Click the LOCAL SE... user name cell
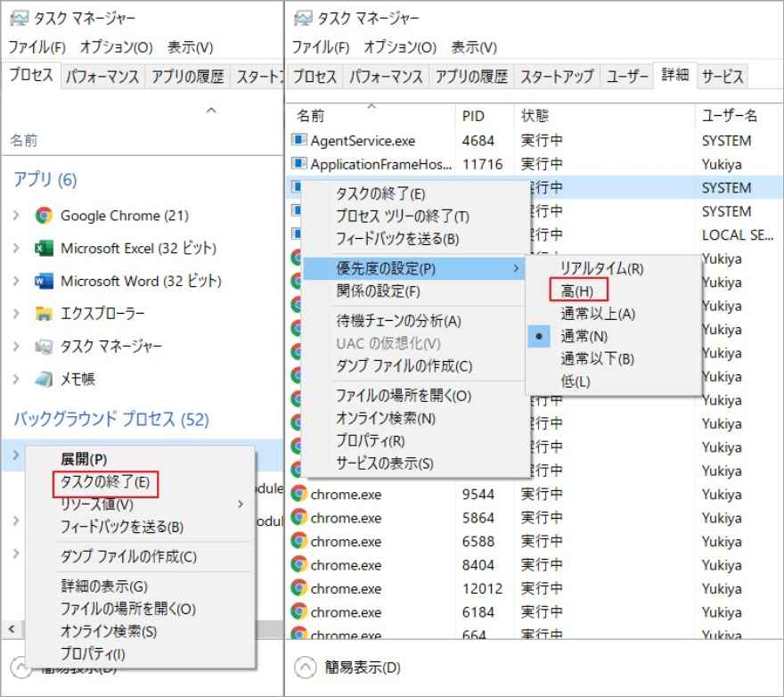This screenshot has height=697, width=784. coord(738,234)
